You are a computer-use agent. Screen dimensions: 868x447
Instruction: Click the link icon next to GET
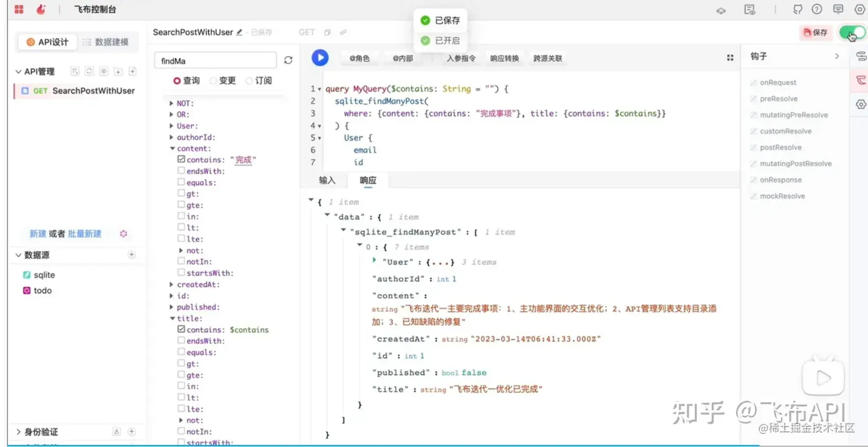point(343,33)
